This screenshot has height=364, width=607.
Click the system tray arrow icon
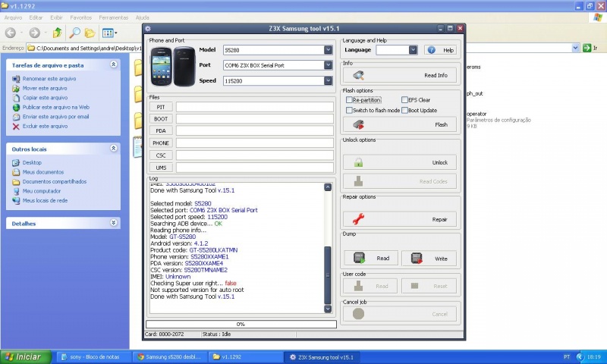[x=580, y=357]
